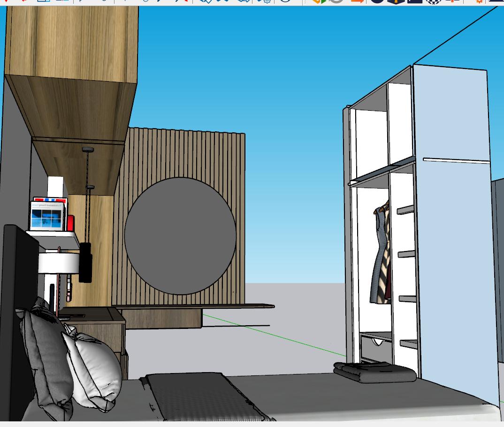This screenshot has width=504, height=427.
Task: Click the dark navy circle toolbar icon
Action: tap(377, 1)
